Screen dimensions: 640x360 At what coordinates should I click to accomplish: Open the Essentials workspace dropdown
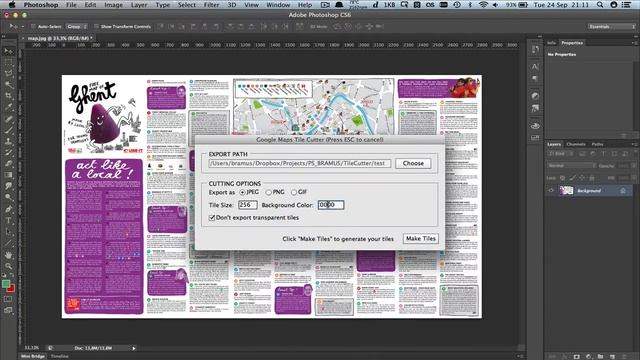[x=611, y=27]
